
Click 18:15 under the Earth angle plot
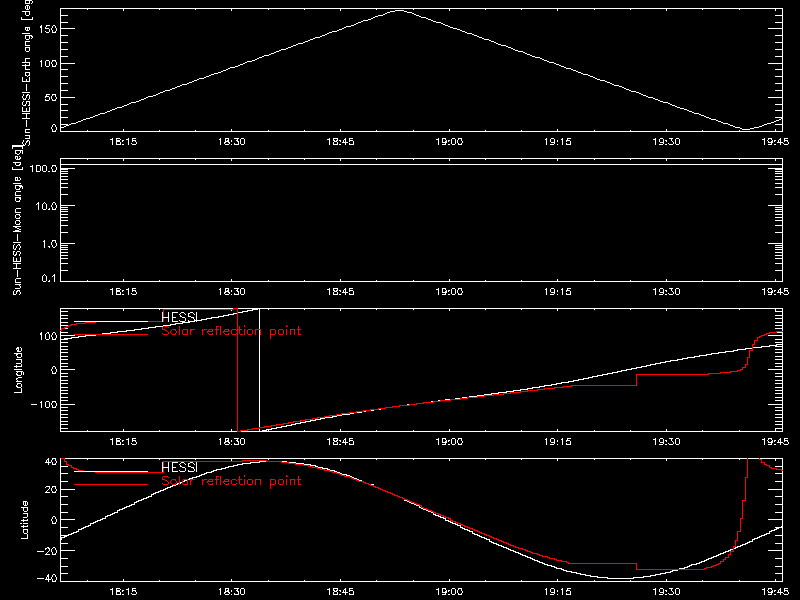click(x=123, y=142)
